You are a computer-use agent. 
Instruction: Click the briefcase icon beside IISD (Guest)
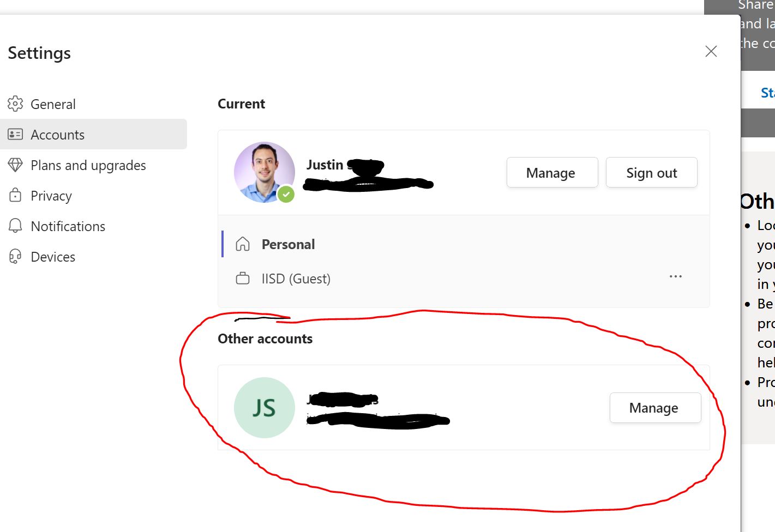pos(243,278)
